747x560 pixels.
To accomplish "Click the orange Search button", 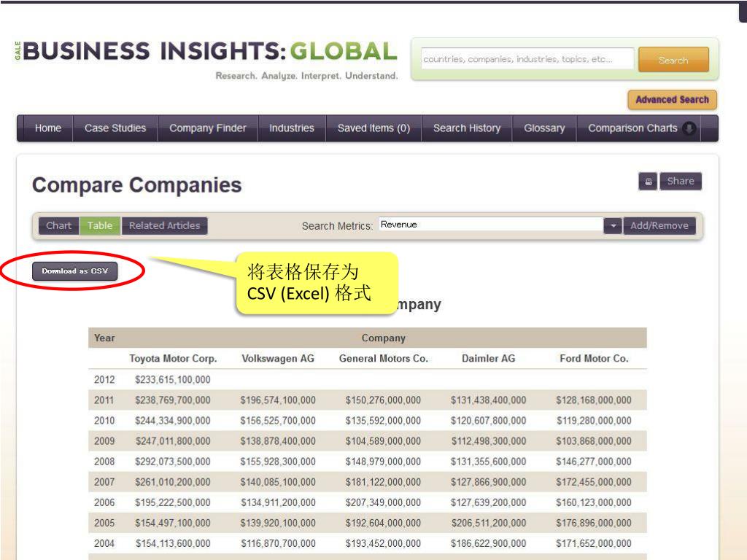I will 673,60.
